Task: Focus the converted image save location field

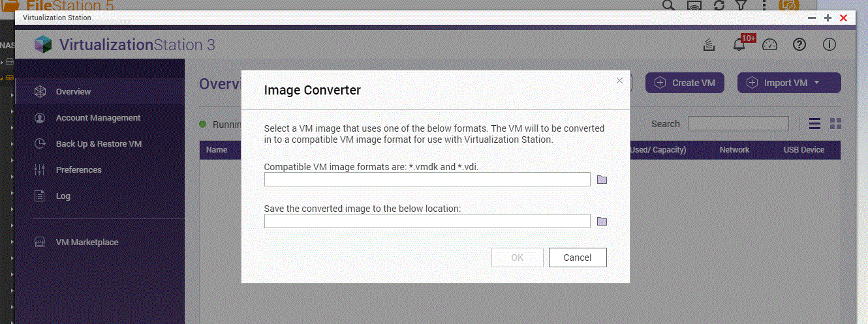Action: point(427,221)
